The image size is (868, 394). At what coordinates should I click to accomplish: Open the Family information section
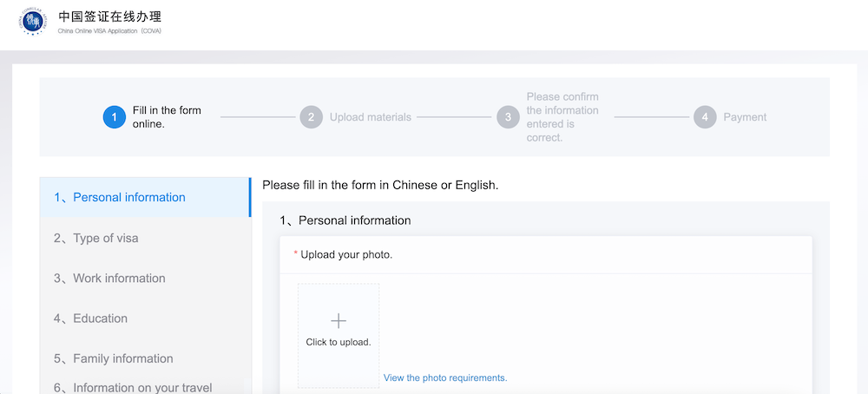[122, 358]
